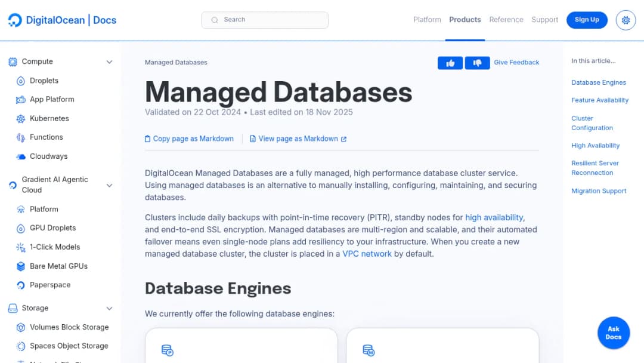Click the Droplets icon in sidebar
Viewport: 644px width, 363px height.
[20, 81]
